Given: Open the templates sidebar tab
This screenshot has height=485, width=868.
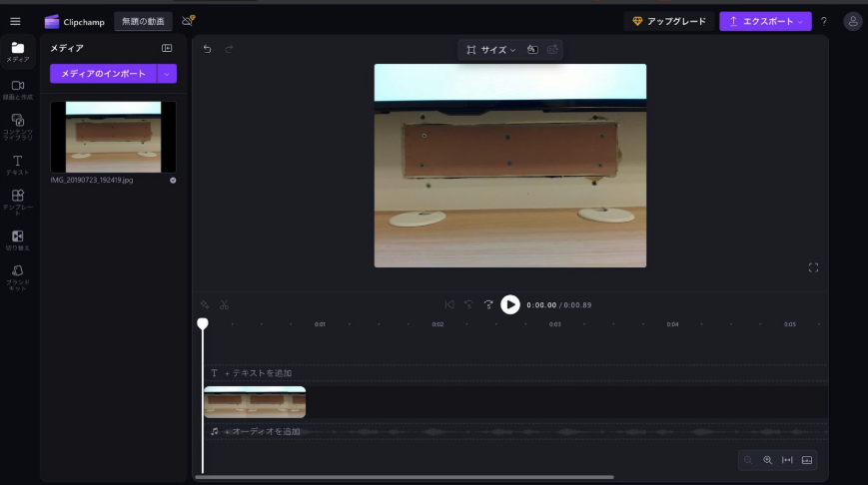Looking at the screenshot, I should pos(18,202).
